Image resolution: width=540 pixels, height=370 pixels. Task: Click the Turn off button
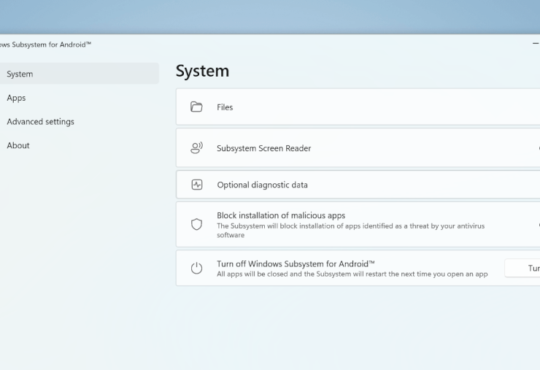(522, 268)
